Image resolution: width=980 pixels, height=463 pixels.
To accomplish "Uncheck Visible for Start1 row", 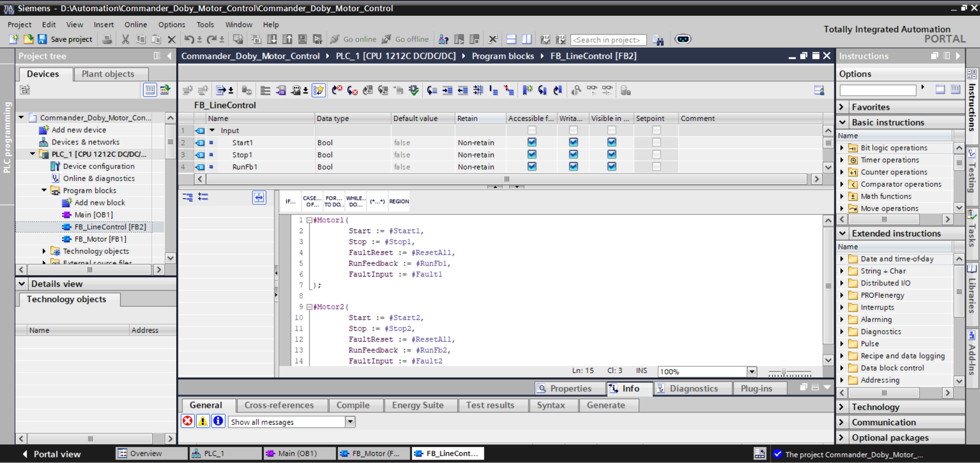I will [x=612, y=142].
